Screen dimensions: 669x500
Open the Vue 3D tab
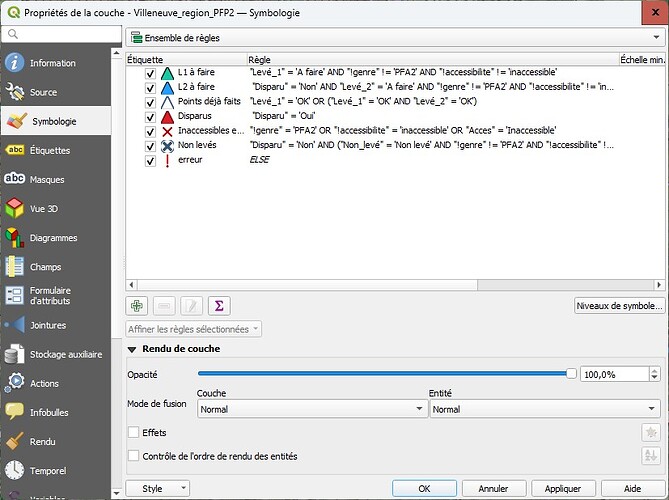[x=56, y=209]
